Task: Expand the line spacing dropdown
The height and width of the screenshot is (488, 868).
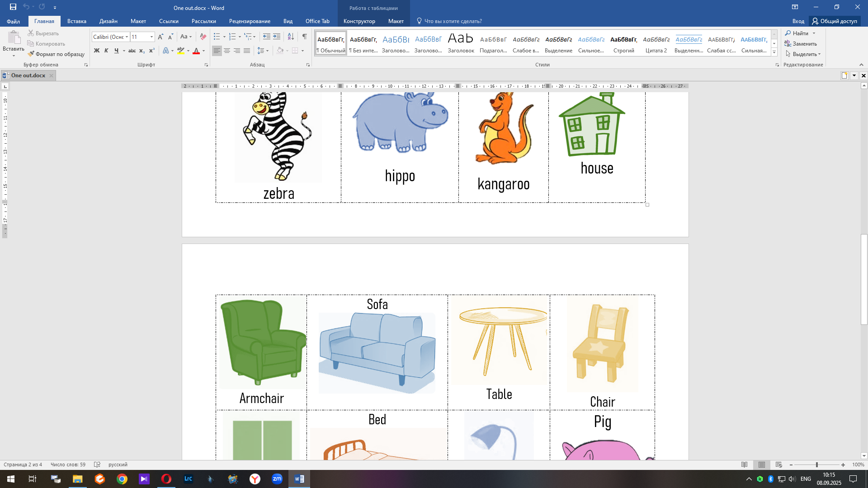Action: 268,51
